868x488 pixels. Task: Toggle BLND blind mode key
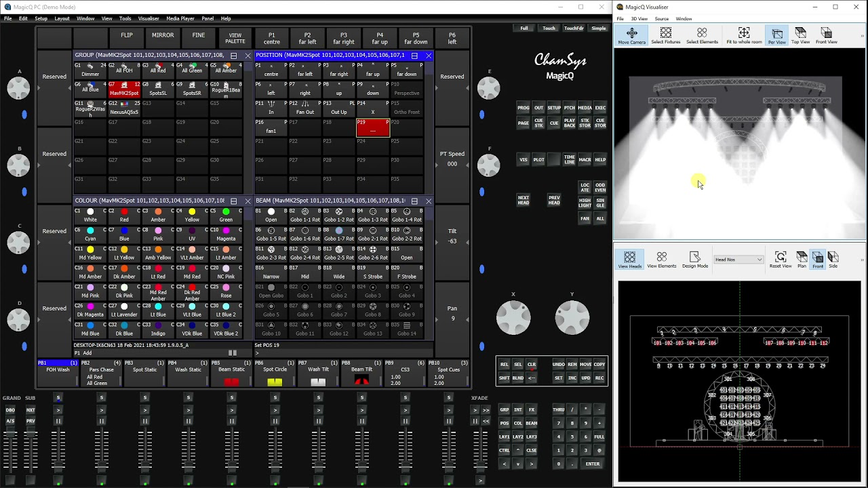[518, 378]
